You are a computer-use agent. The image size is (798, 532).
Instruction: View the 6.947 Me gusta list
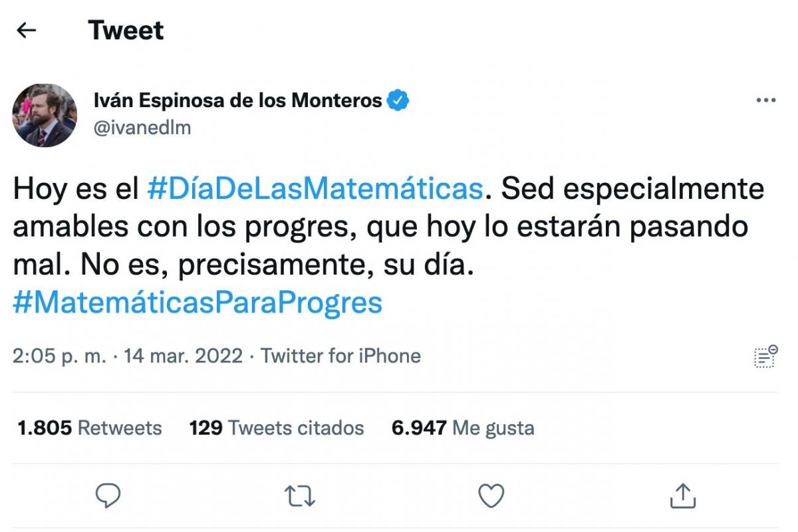463,428
